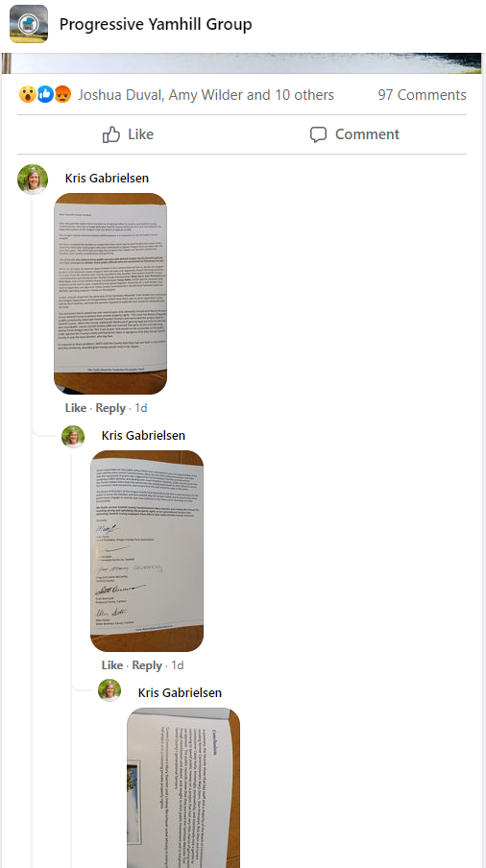The image size is (486, 868).
Task: Open the 97 Comments link
Action: 422,95
